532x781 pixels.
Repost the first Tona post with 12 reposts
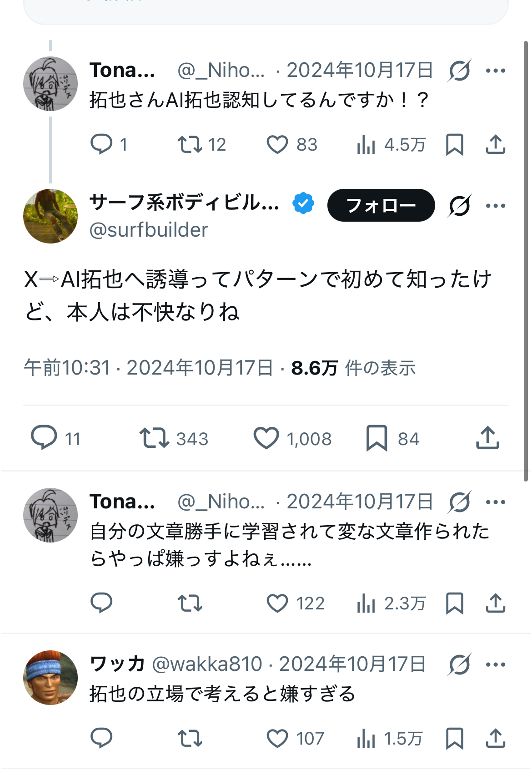pos(190,145)
